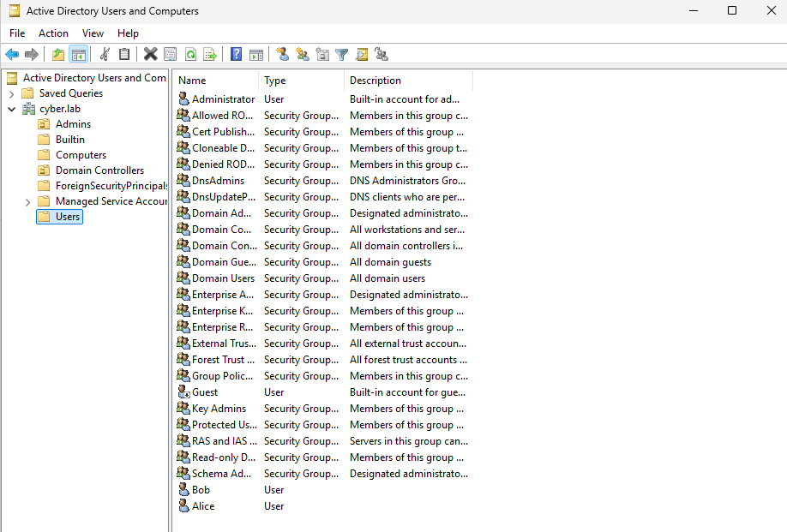Screen dimensions: 787x532
Task: Toggle the Show/Hide Console Tree button
Action: (79, 55)
